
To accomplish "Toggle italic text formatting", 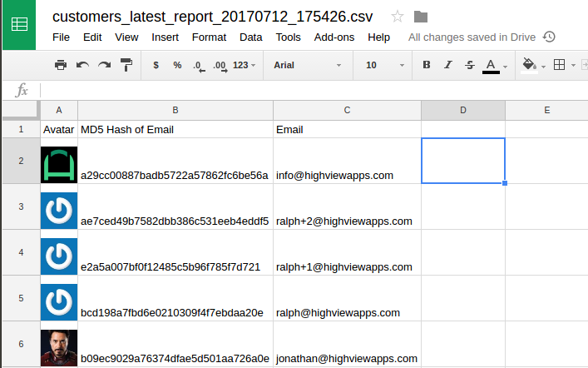I will (448, 65).
